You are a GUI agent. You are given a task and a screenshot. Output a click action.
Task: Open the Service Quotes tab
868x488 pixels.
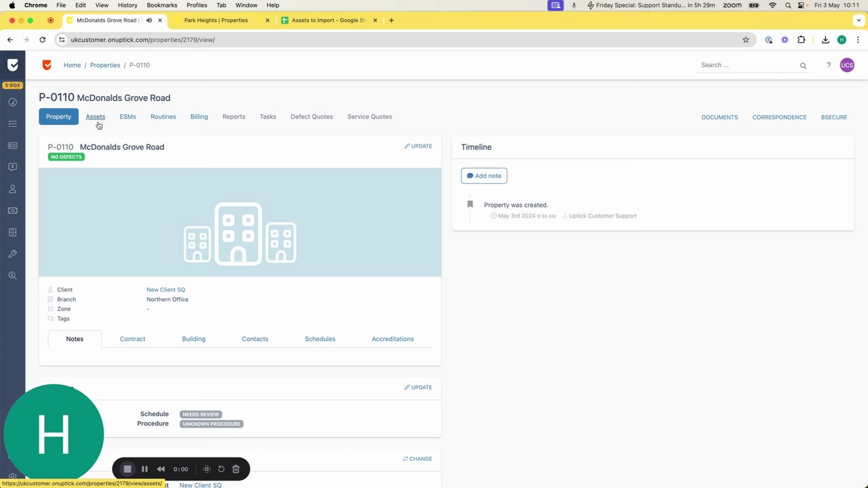370,117
